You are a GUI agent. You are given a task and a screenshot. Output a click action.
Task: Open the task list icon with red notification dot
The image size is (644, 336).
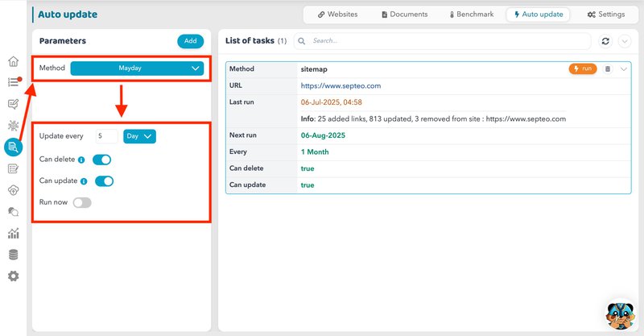(14, 82)
